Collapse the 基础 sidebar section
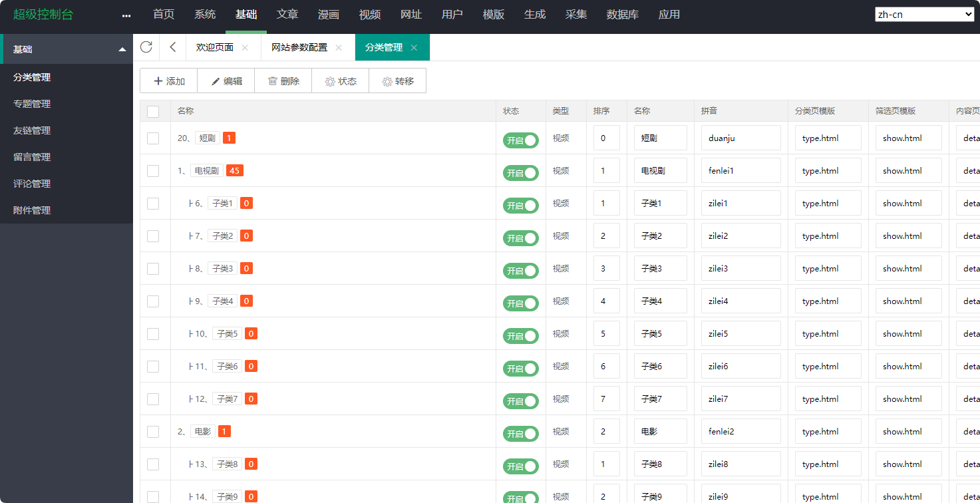This screenshot has height=503, width=980. click(122, 49)
